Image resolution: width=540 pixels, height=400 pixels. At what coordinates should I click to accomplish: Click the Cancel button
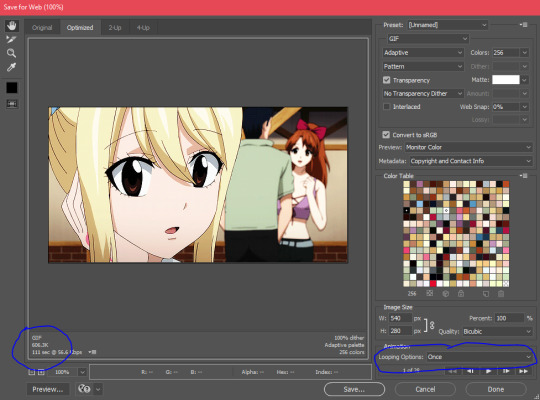point(425,389)
